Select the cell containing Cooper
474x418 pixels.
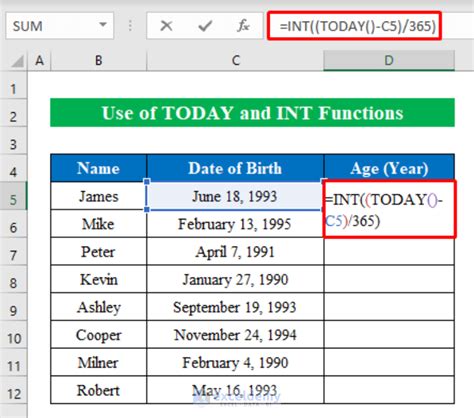point(98,334)
